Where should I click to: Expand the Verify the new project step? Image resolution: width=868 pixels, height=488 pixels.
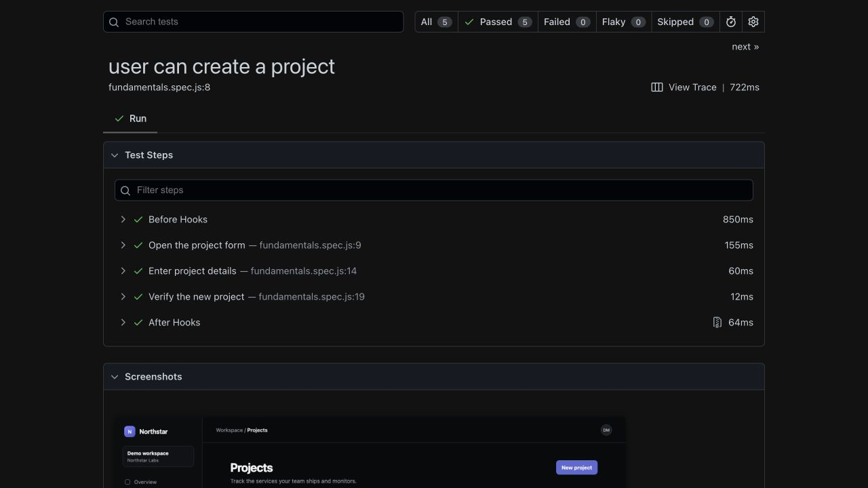123,297
